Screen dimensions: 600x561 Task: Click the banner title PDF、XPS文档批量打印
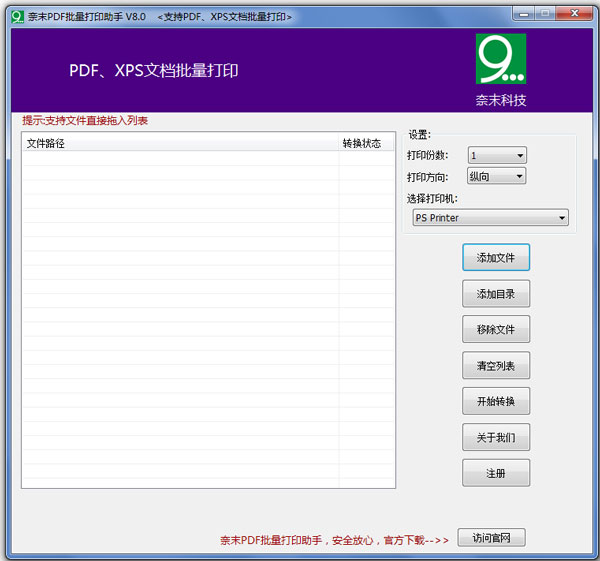153,70
